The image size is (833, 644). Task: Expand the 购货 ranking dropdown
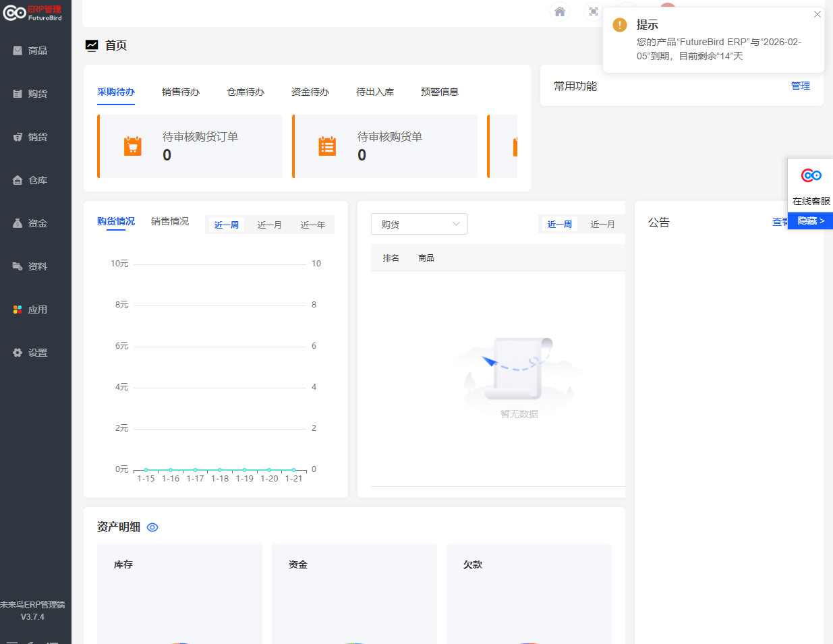419,224
